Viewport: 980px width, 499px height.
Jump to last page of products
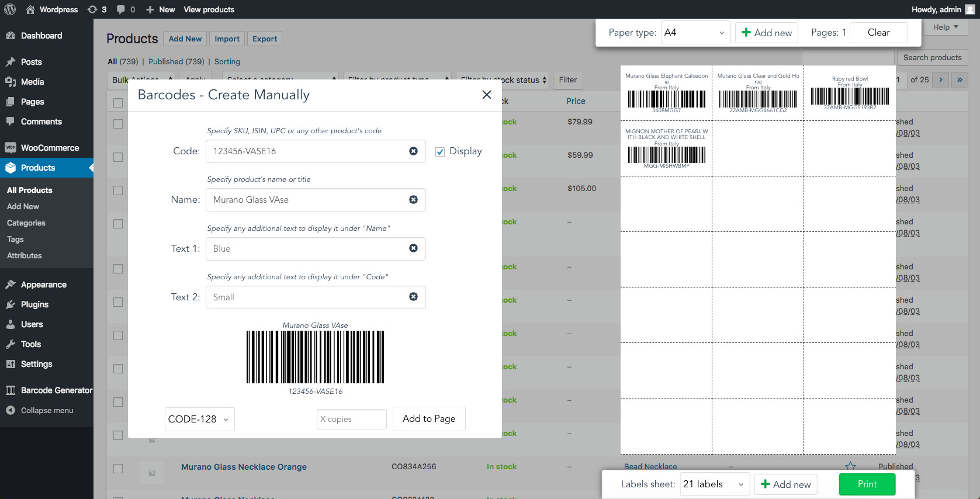(x=960, y=79)
